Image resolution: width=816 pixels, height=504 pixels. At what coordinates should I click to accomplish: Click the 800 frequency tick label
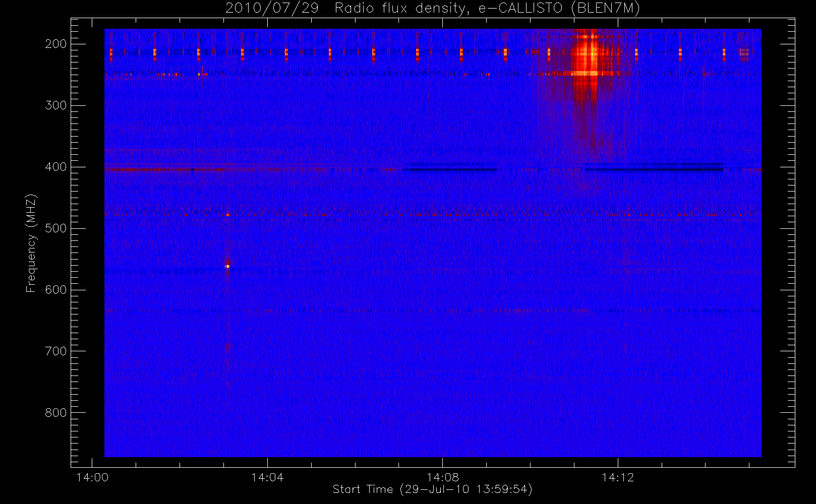tap(55, 413)
